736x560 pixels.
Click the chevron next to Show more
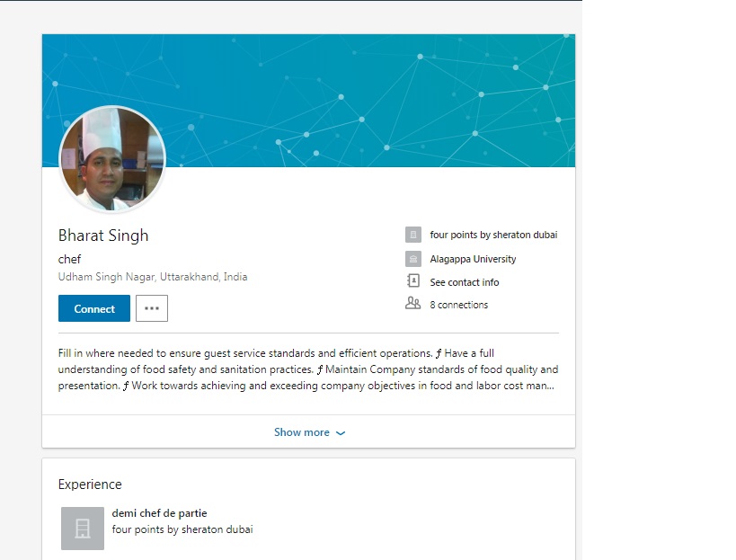(x=341, y=433)
